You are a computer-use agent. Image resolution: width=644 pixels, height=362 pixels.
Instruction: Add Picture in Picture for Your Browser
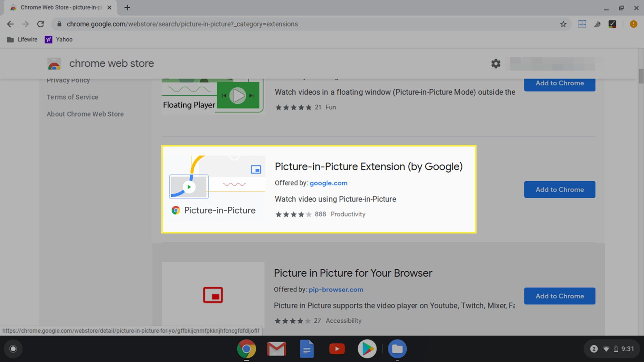click(x=560, y=296)
